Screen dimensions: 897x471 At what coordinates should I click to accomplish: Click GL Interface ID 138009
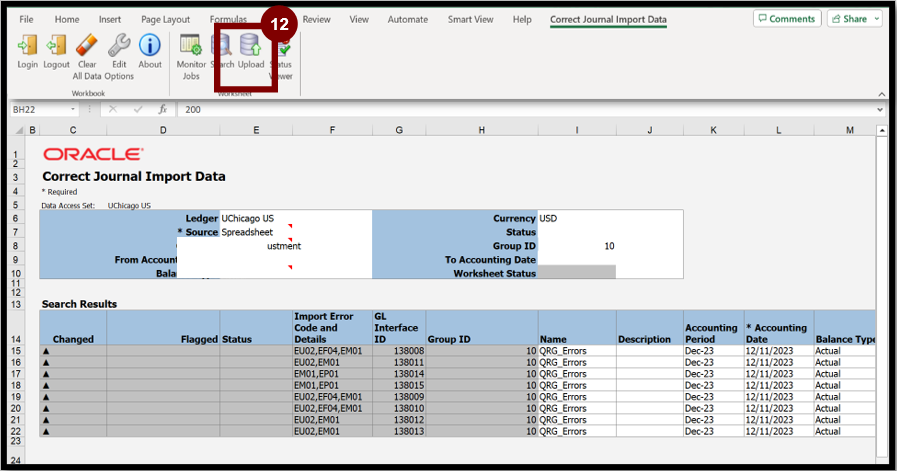[x=408, y=397]
